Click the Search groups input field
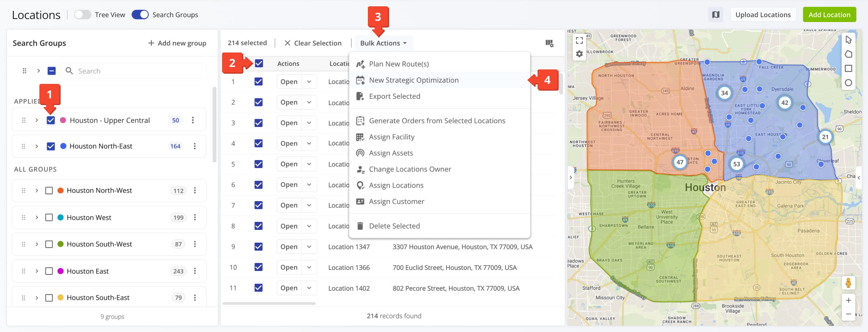This screenshot has width=868, height=332. 134,71
